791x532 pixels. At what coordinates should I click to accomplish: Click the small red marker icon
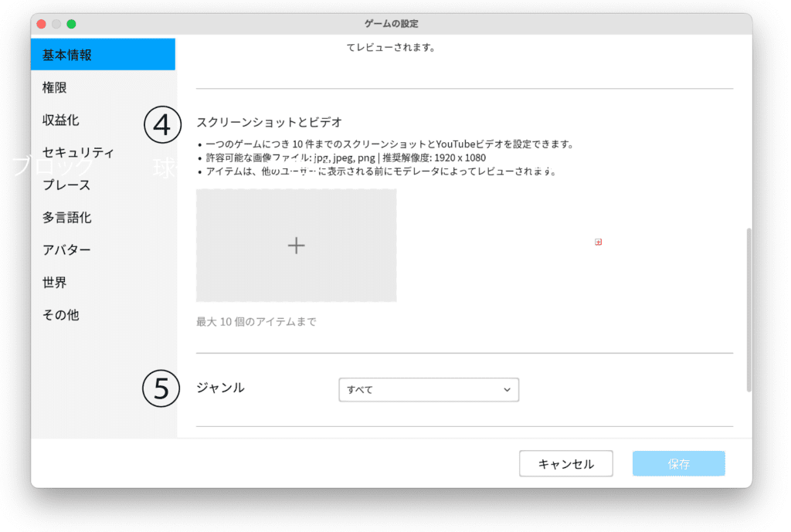598,242
